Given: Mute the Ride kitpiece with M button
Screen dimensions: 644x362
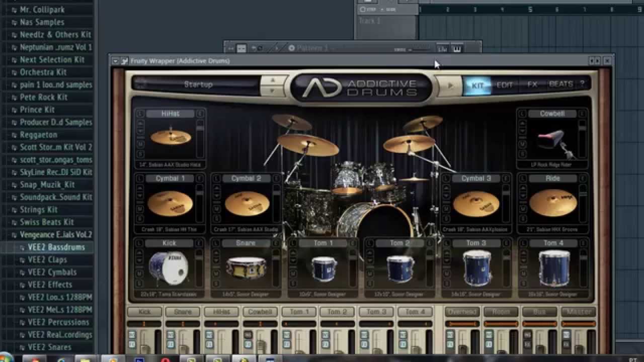Looking at the screenshot, I should 523,208.
